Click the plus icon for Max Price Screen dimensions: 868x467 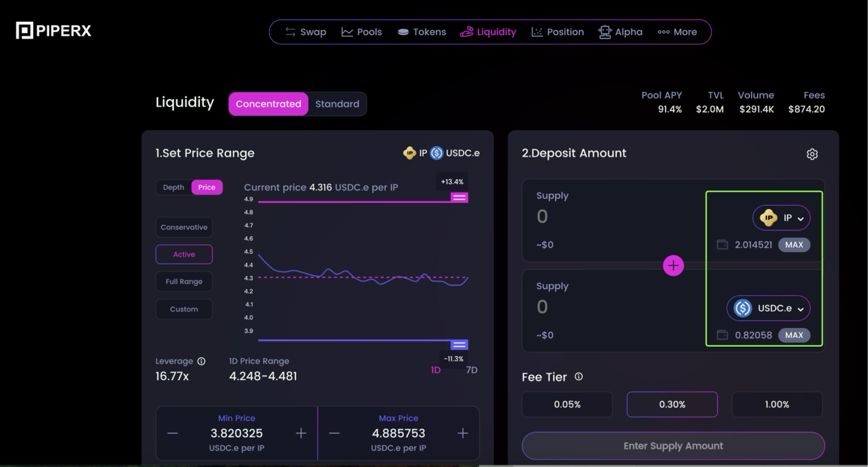[x=463, y=434]
